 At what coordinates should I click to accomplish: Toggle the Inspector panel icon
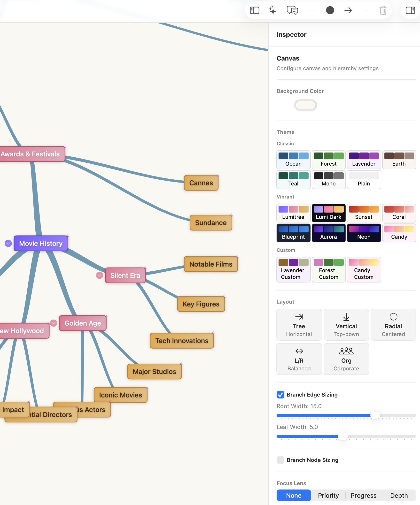click(x=410, y=10)
